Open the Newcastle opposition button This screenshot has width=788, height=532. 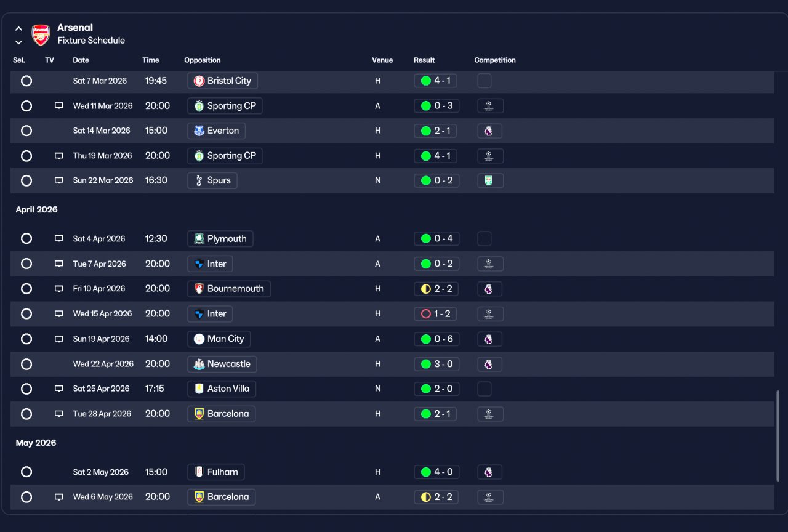point(222,364)
